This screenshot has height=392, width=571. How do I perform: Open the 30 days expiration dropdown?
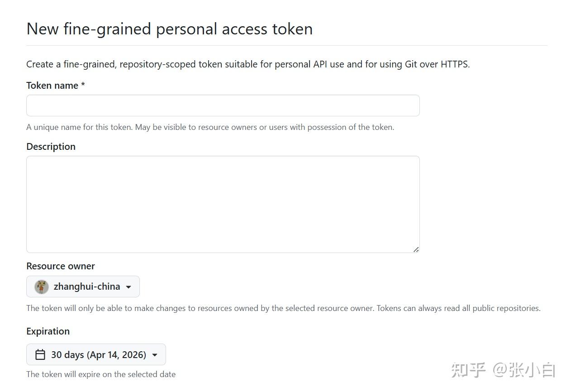point(98,354)
